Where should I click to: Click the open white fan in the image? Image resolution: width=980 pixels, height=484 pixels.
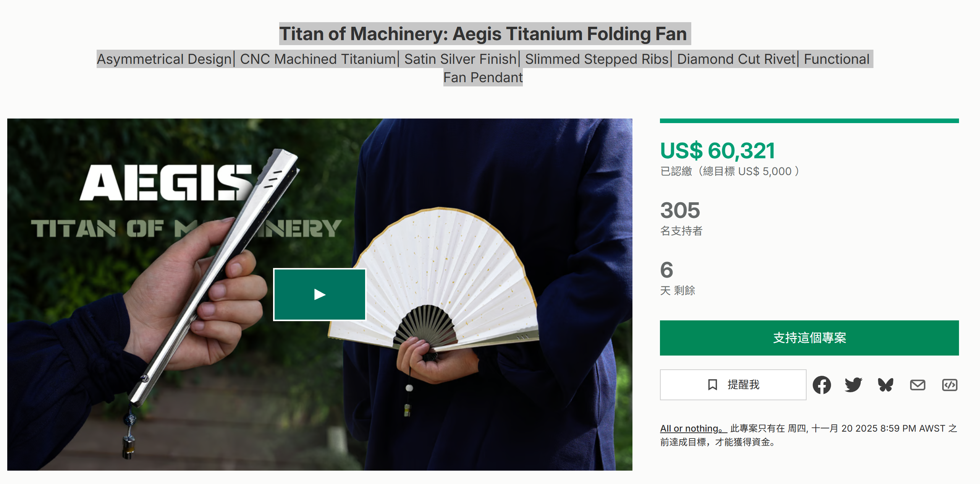point(434,279)
